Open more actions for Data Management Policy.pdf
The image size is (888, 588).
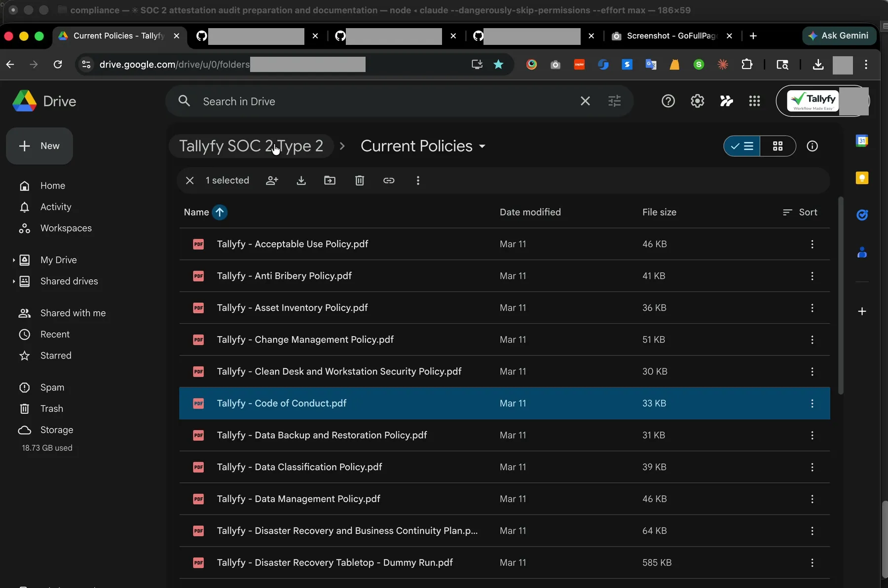point(812,499)
